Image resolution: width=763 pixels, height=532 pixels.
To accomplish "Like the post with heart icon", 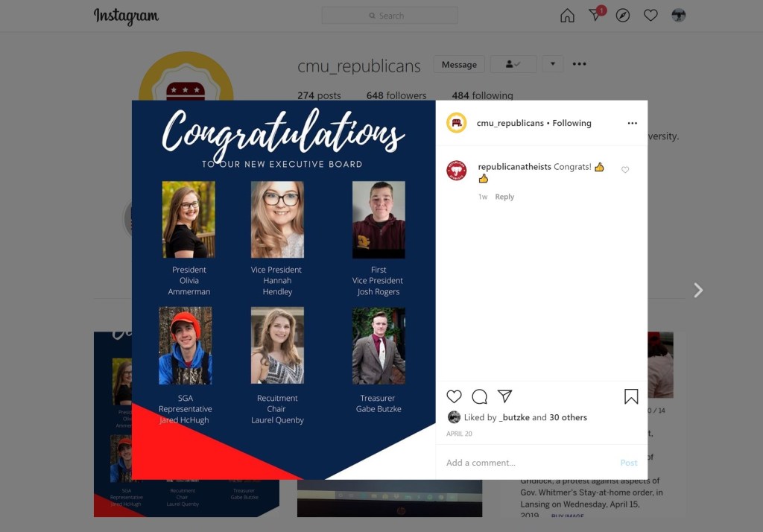I will point(454,396).
